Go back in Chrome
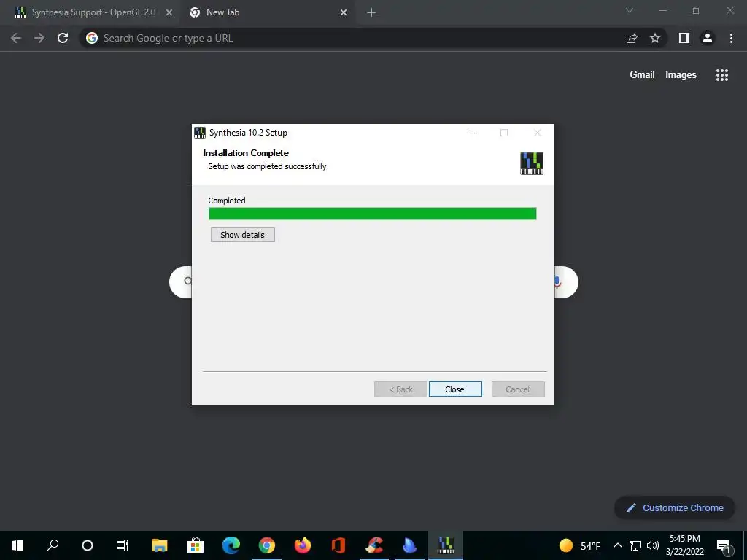The image size is (747, 560). (16, 38)
